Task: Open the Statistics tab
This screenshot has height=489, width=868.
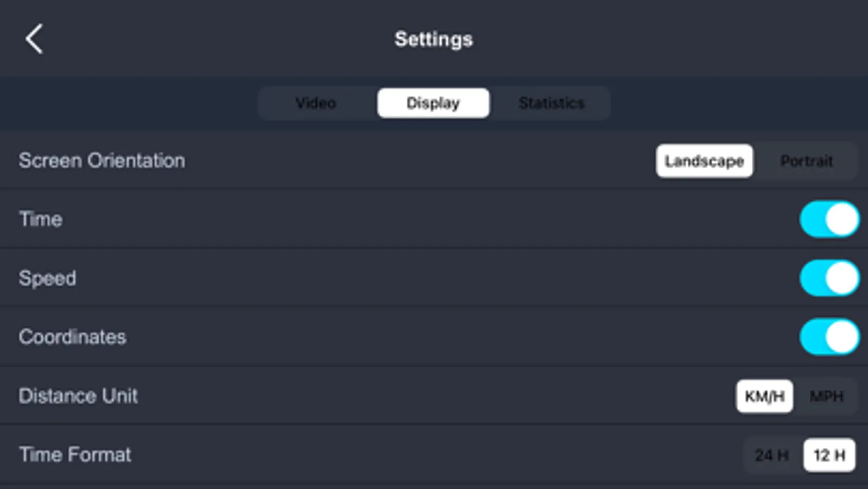Action: coord(551,103)
